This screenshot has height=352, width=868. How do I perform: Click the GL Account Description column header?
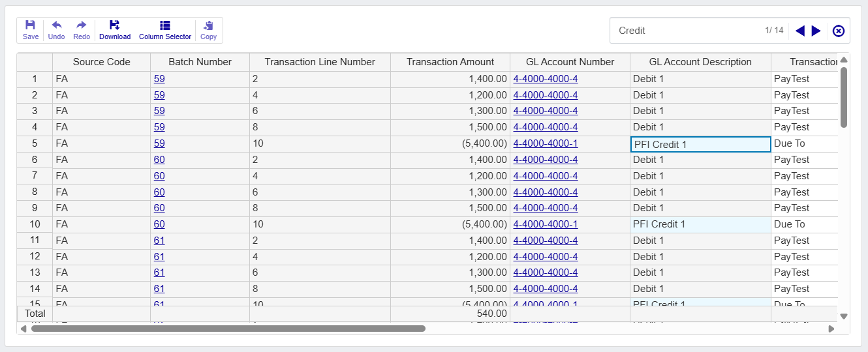tap(700, 62)
